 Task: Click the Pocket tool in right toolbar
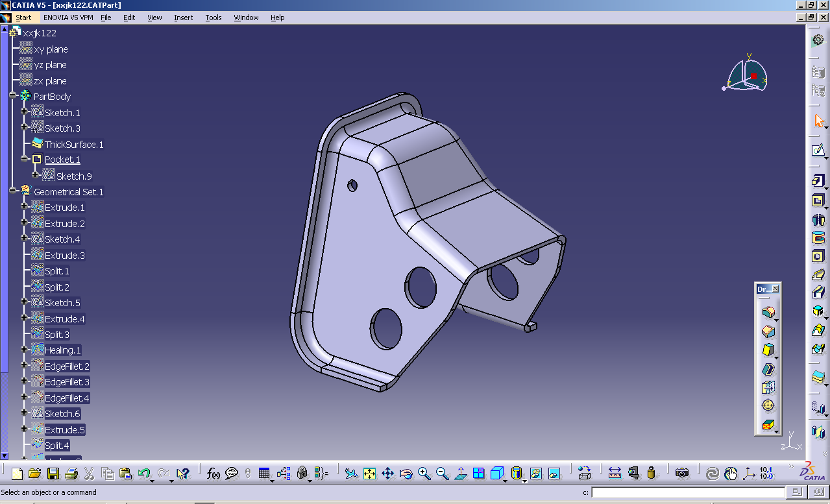pyautogui.click(x=818, y=200)
